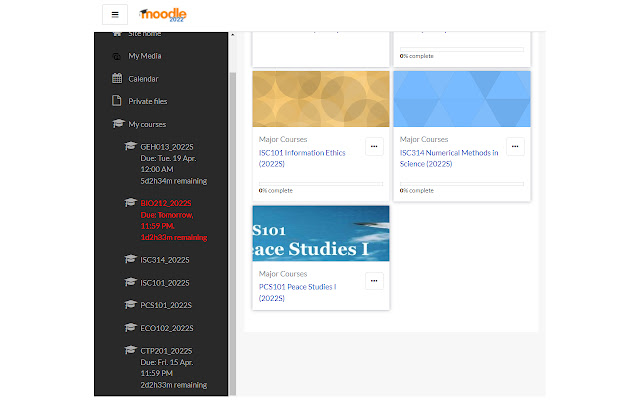Screen dimensions: 640x400
Task: Click the sidebar vertical scrollbar
Action: (233, 233)
